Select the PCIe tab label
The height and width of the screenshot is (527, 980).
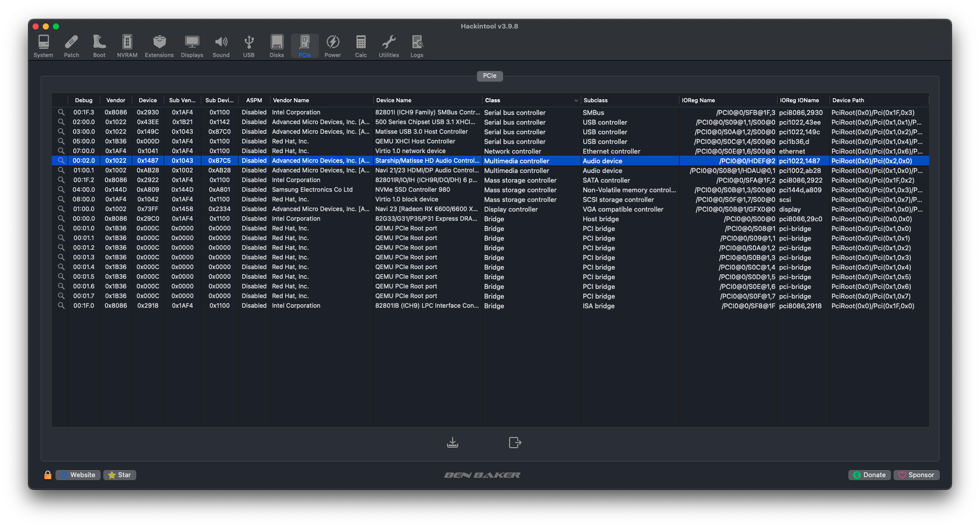(x=490, y=76)
